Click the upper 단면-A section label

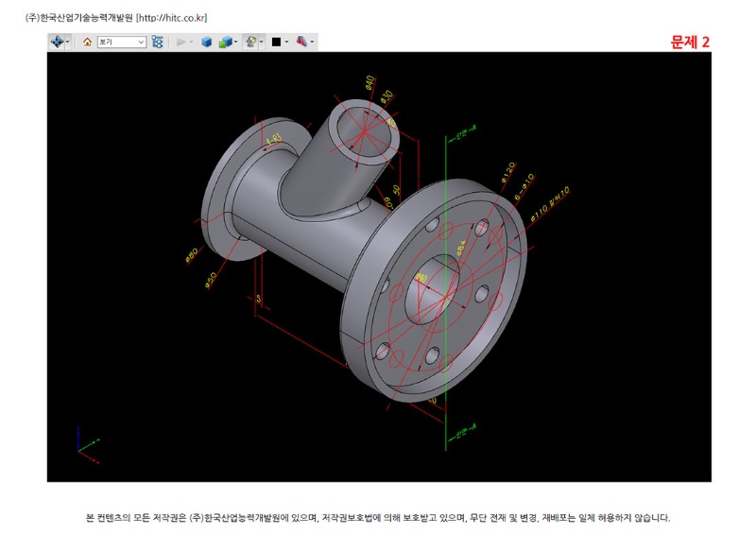[466, 132]
